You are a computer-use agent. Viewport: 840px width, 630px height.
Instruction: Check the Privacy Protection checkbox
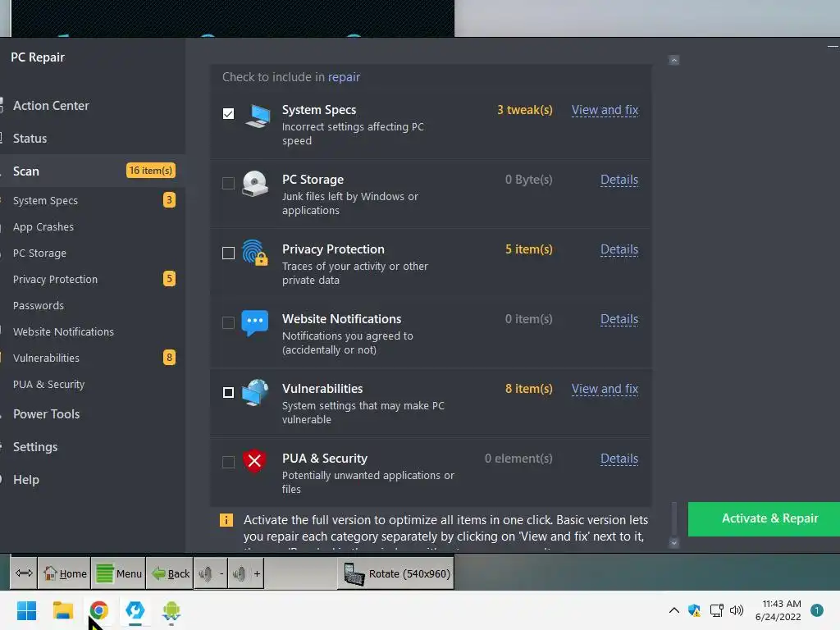(x=228, y=253)
